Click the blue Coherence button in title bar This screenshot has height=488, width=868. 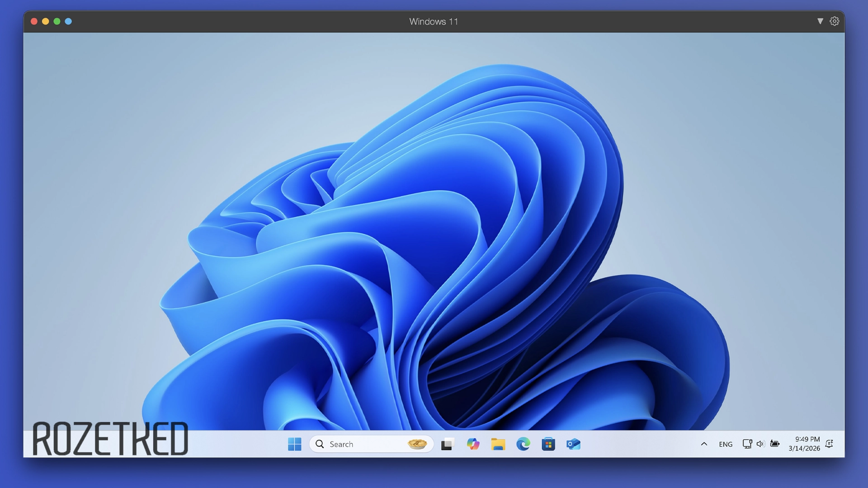[x=68, y=21]
